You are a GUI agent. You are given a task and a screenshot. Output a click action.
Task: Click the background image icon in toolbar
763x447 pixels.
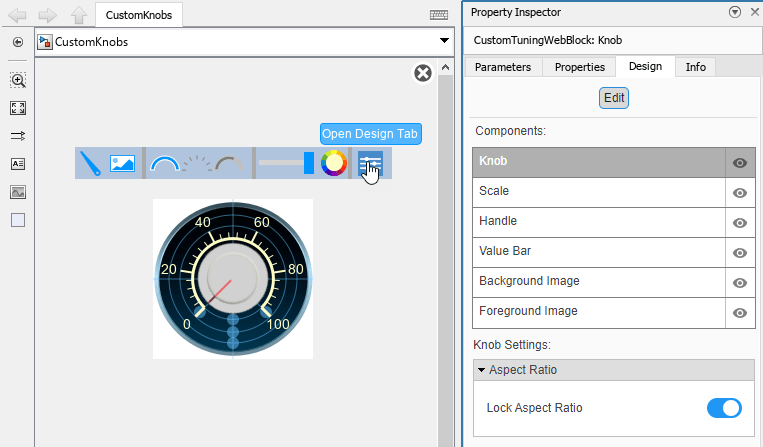pos(122,163)
